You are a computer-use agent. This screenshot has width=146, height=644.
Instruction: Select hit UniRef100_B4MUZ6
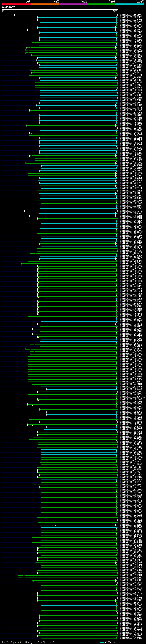pos(131,135)
